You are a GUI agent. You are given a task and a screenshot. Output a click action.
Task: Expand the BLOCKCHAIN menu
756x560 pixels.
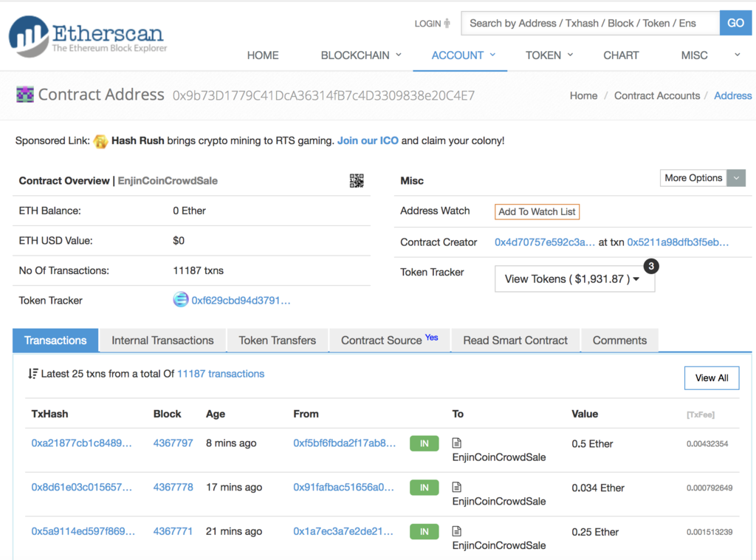[x=361, y=55]
